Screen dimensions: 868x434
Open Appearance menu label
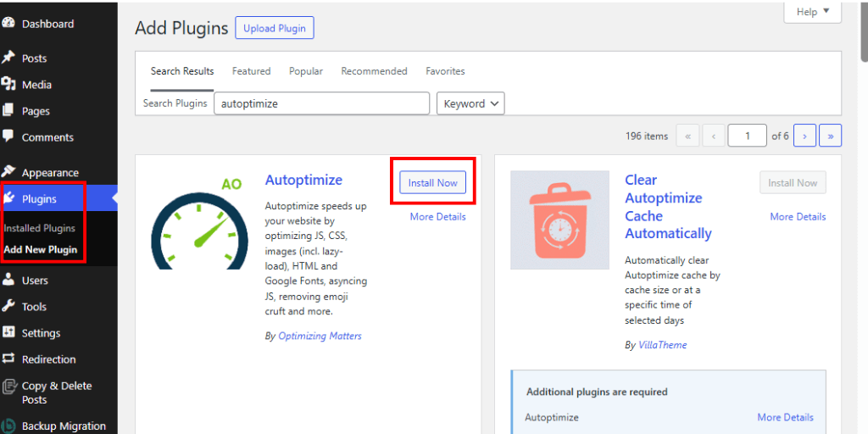(x=50, y=173)
